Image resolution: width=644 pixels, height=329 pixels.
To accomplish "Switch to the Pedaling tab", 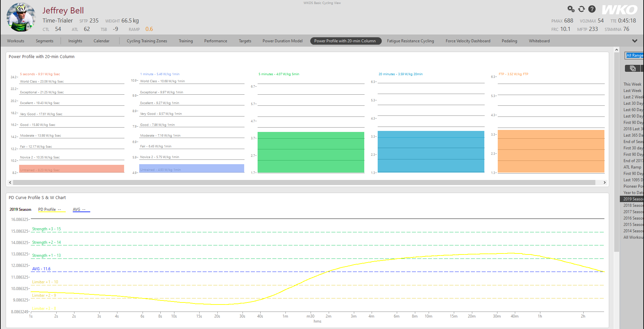I will coord(509,41).
